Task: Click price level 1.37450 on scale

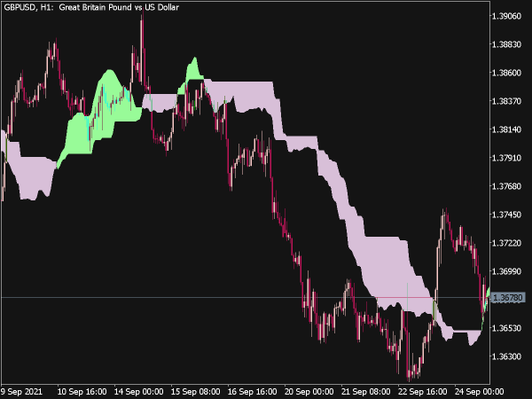Action: [506, 215]
